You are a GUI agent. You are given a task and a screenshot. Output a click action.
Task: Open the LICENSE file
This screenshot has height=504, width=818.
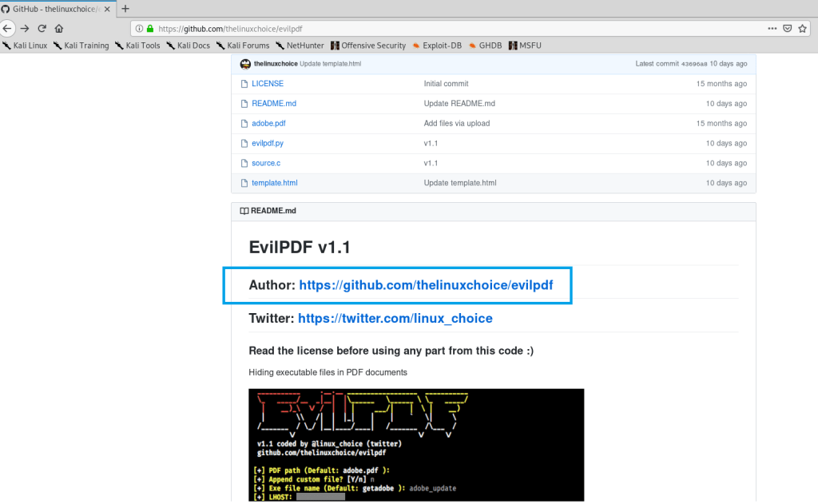point(268,84)
